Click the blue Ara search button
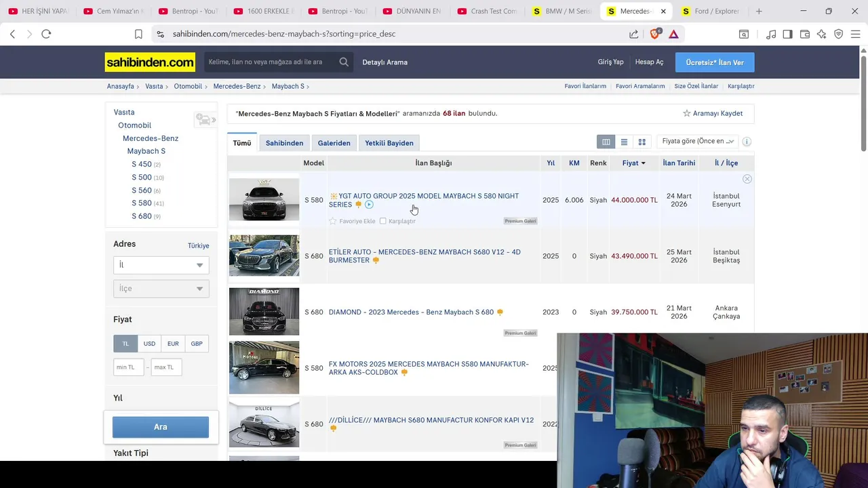 [x=161, y=427]
